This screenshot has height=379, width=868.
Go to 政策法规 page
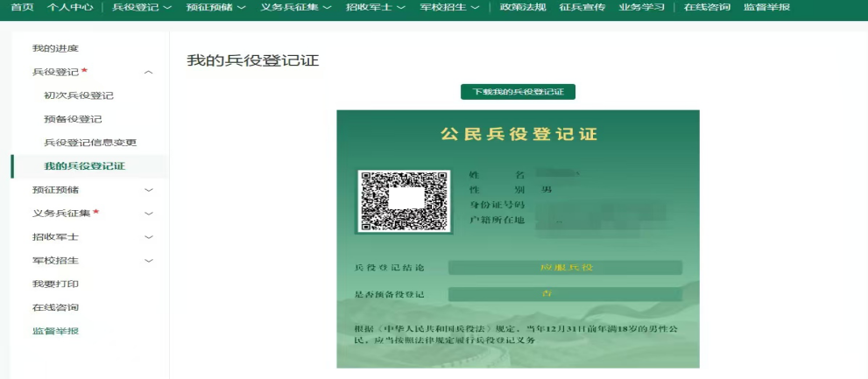tap(523, 7)
